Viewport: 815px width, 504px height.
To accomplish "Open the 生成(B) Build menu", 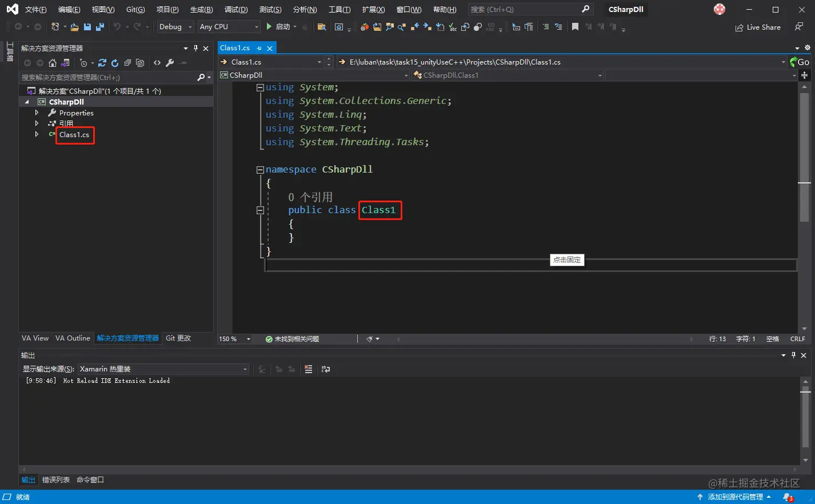I will (201, 10).
